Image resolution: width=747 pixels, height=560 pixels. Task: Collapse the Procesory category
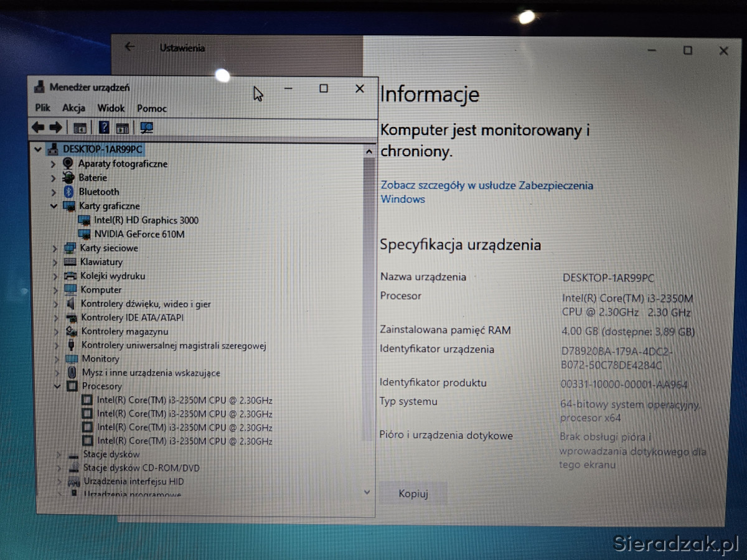[x=57, y=386]
